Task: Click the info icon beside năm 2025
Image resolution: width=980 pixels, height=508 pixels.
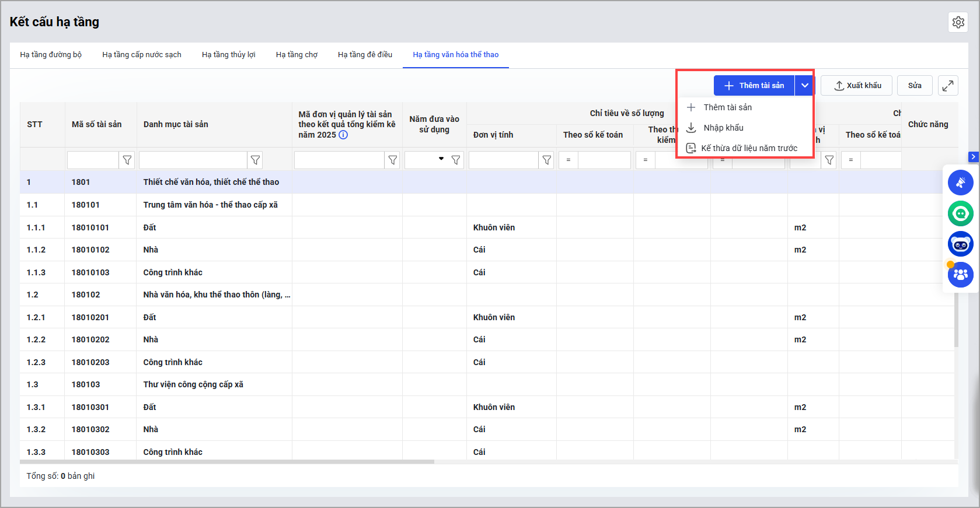Action: tap(343, 135)
